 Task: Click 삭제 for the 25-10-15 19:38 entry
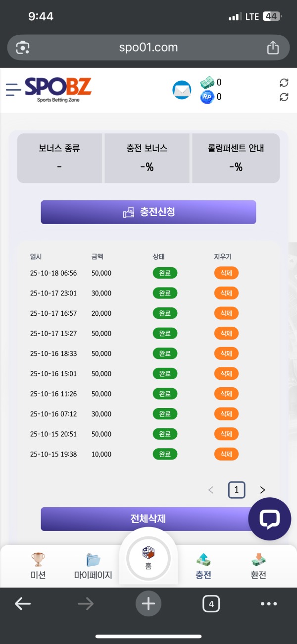(226, 454)
